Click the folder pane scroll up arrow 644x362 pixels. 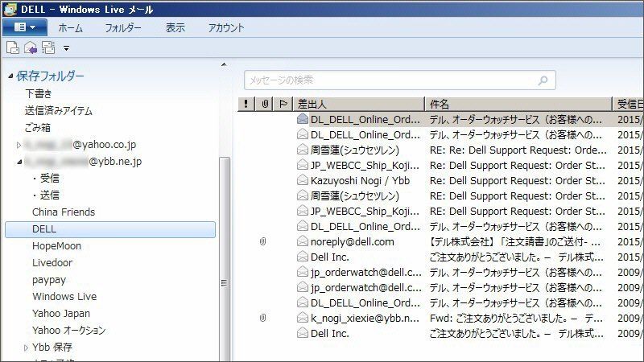(x=224, y=64)
